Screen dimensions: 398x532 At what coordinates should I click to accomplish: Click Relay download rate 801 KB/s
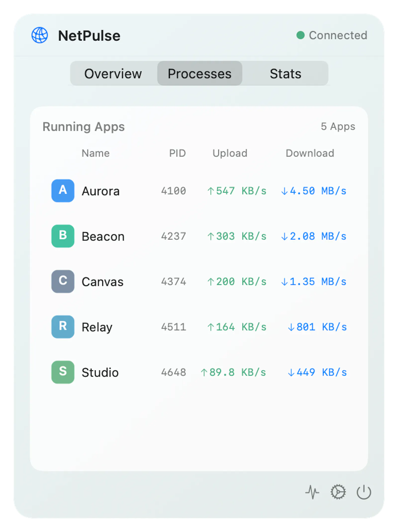point(317,327)
